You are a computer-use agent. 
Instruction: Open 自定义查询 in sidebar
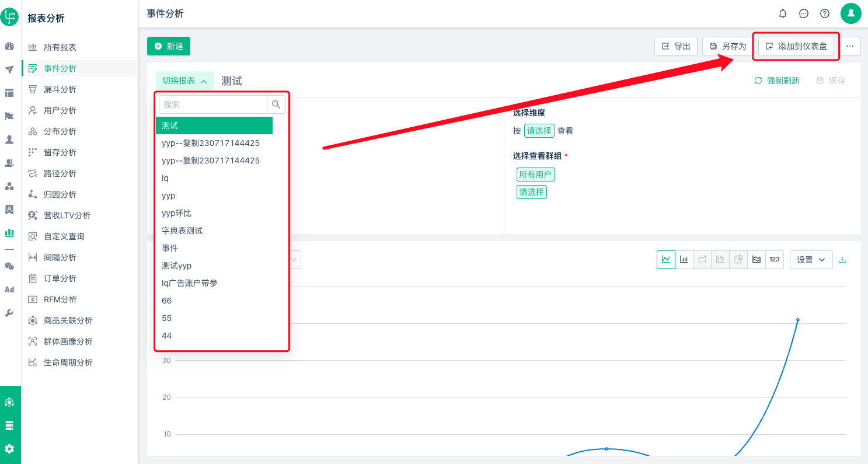coord(79,236)
